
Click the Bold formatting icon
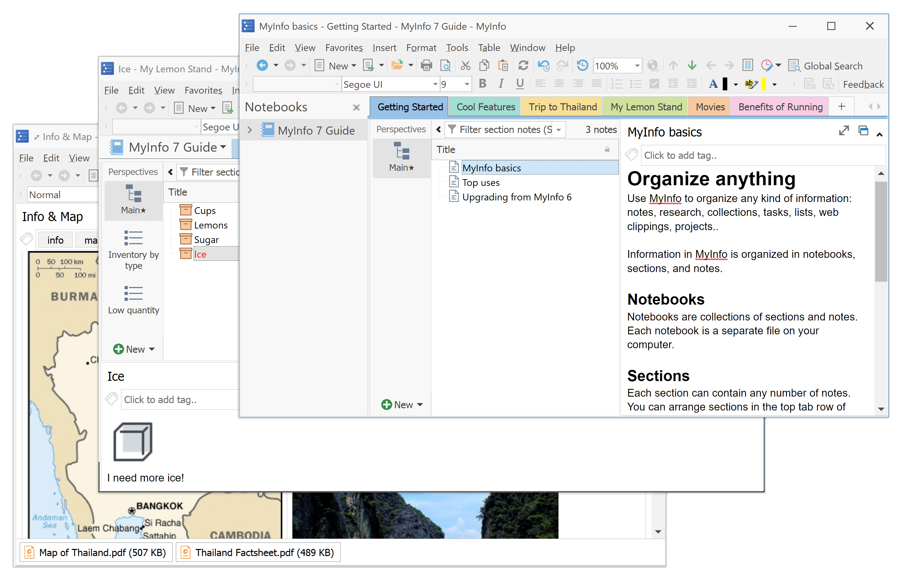[x=483, y=83]
